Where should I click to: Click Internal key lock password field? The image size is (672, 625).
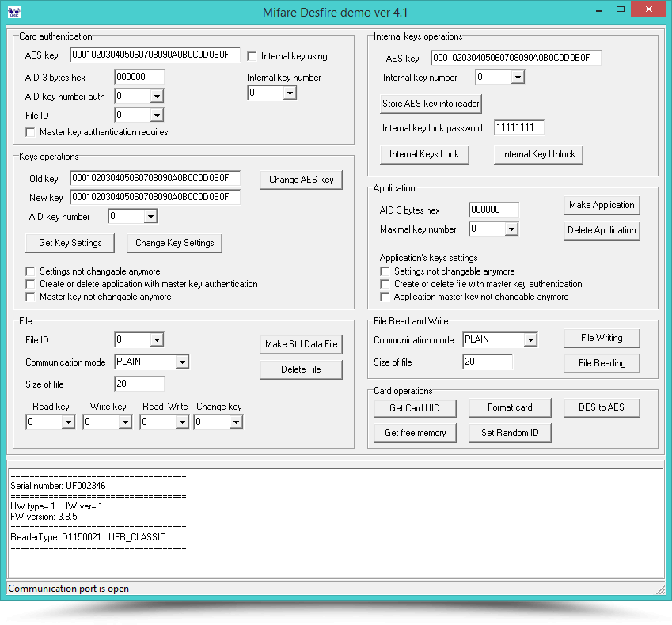click(x=519, y=127)
